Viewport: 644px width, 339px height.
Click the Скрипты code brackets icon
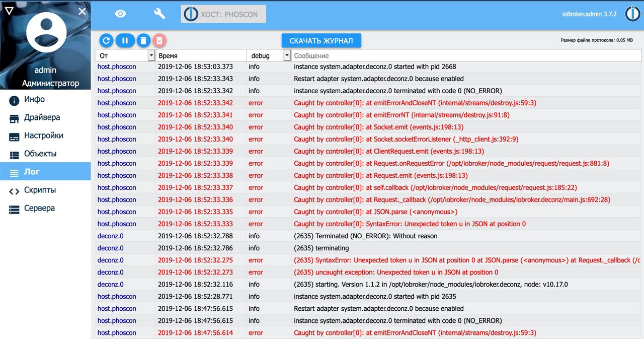click(14, 191)
